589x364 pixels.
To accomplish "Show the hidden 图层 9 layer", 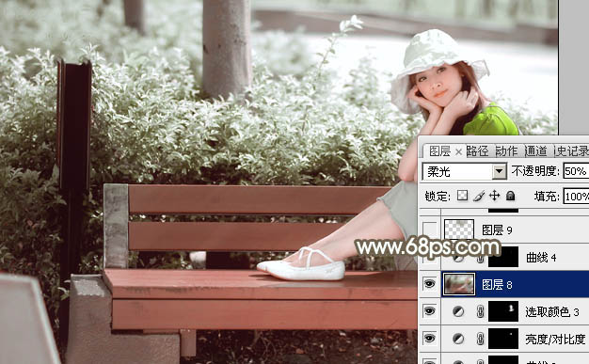I will pyautogui.click(x=430, y=229).
